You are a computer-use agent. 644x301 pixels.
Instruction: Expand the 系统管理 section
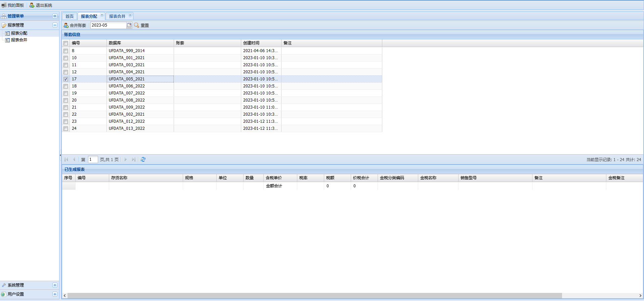pyautogui.click(x=55, y=285)
